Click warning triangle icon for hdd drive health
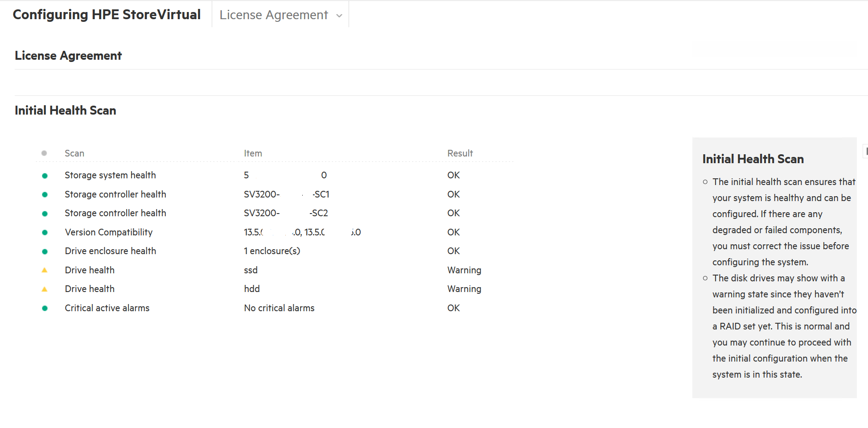 [45, 289]
